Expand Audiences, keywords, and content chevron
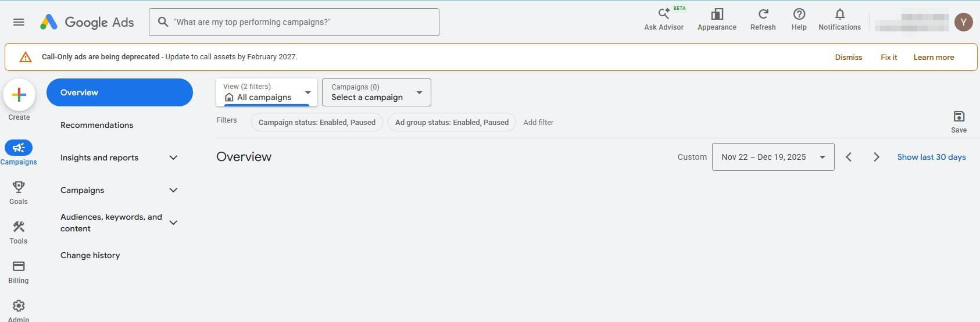Image resolution: width=980 pixels, height=322 pixels. pyautogui.click(x=173, y=223)
